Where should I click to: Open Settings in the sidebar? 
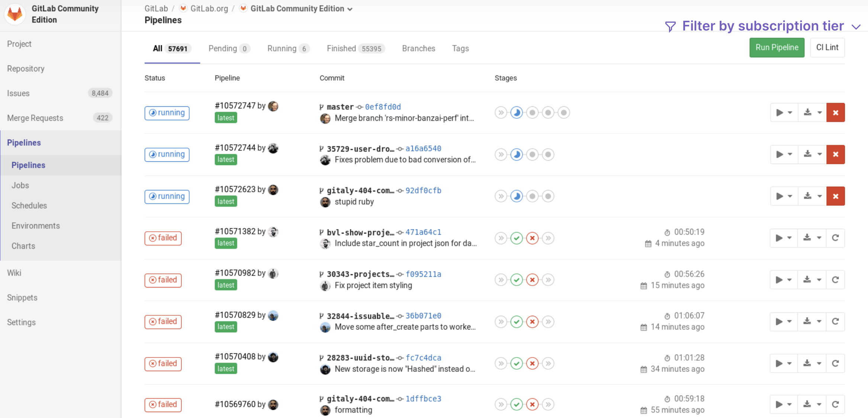coord(21,322)
